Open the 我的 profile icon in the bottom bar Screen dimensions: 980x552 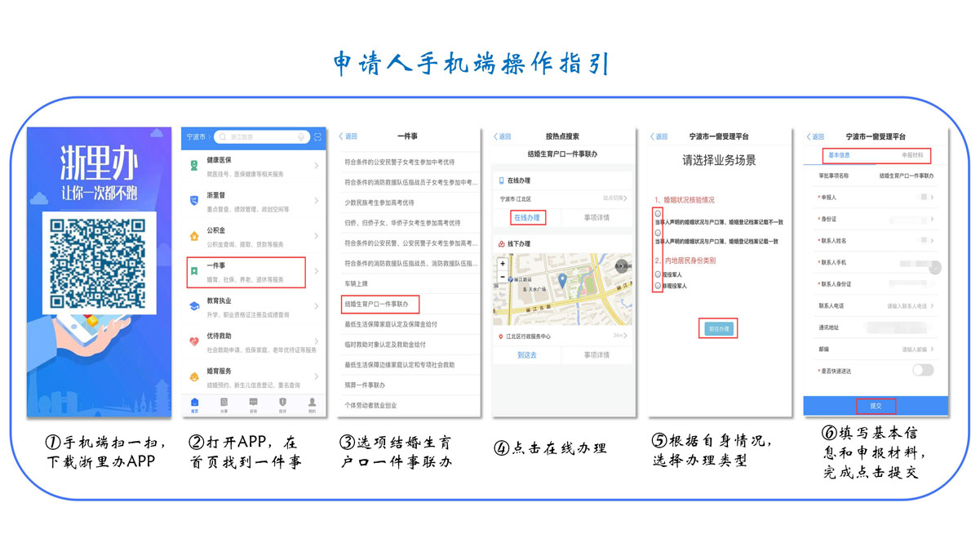point(312,403)
